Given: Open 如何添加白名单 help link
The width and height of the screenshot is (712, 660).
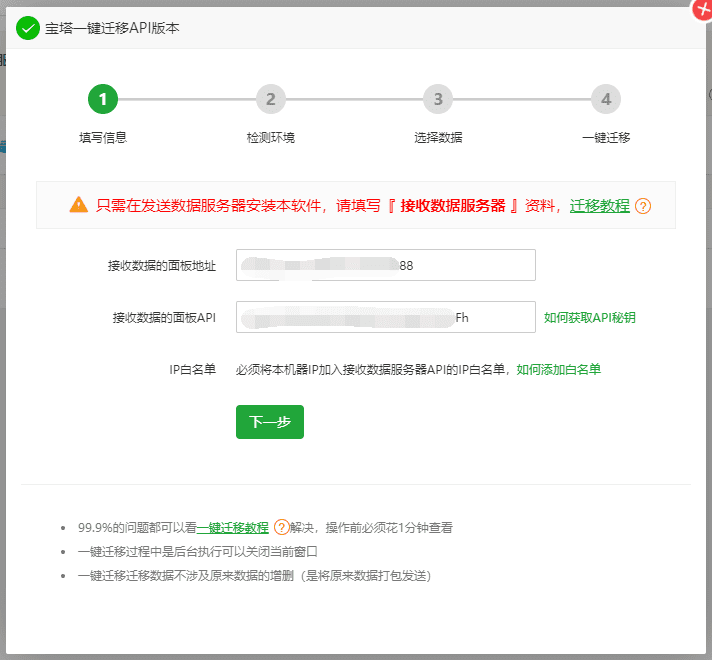Looking at the screenshot, I should click(559, 369).
